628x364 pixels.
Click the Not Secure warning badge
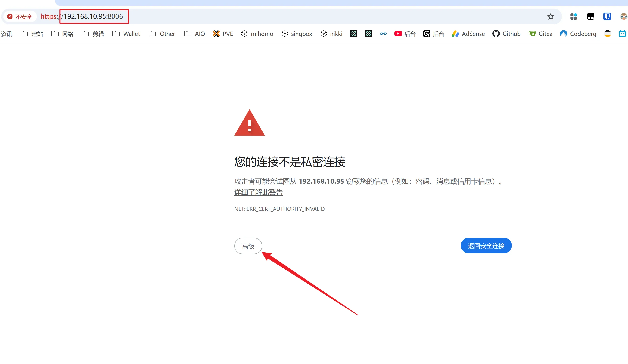click(x=20, y=16)
